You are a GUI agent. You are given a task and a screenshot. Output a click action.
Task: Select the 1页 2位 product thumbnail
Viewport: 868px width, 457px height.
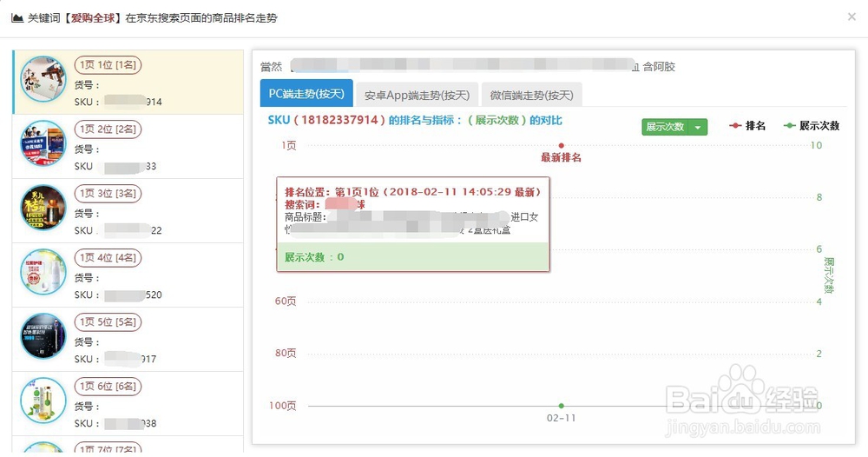[x=43, y=143]
